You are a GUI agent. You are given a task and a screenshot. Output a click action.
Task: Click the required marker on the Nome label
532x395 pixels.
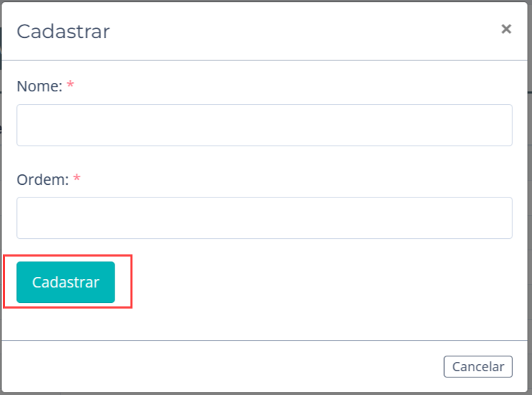tap(70, 86)
